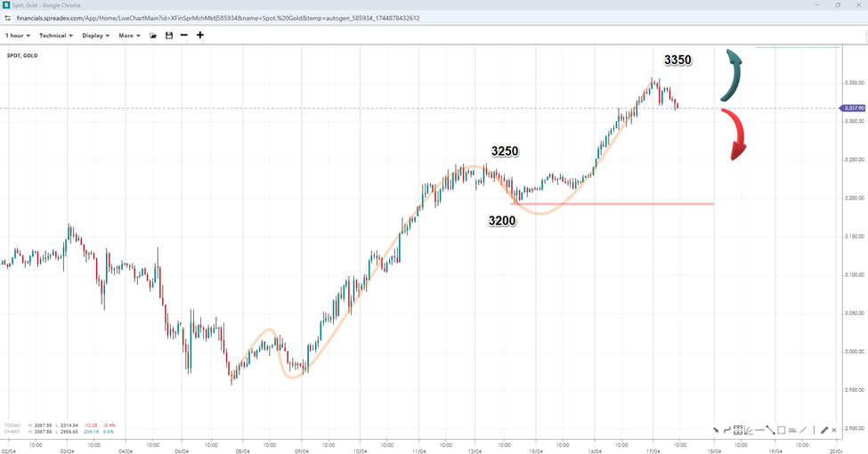Select the Fibonacci retracement grid tool

[738, 430]
